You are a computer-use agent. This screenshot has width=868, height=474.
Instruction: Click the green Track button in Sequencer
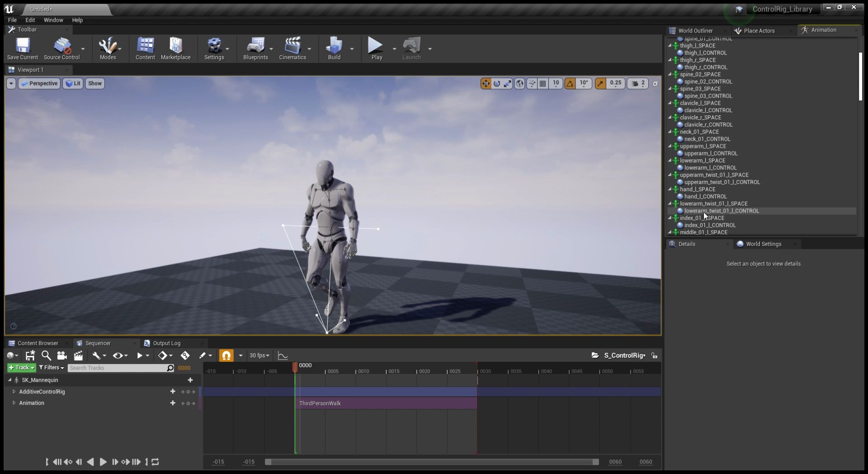(21, 368)
